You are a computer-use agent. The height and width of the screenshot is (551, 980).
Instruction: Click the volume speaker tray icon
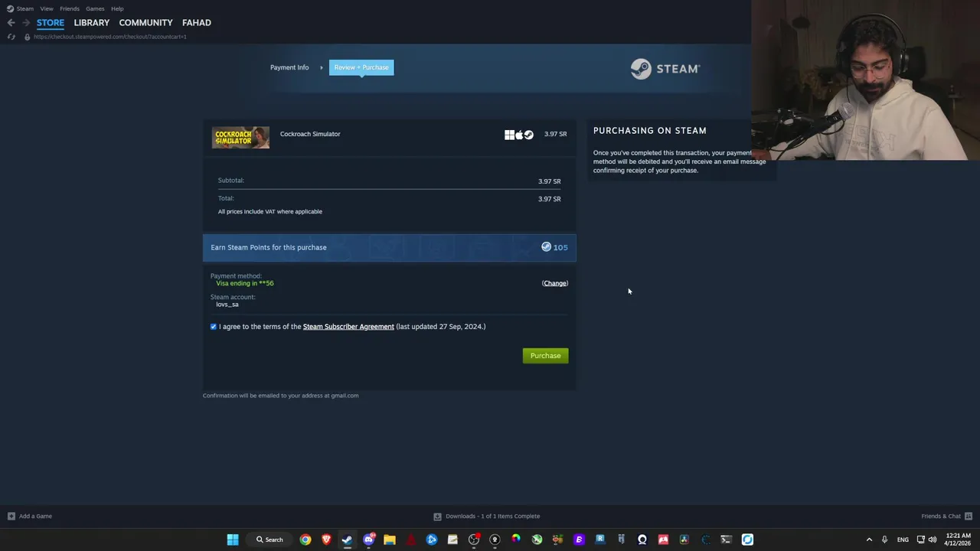click(933, 540)
